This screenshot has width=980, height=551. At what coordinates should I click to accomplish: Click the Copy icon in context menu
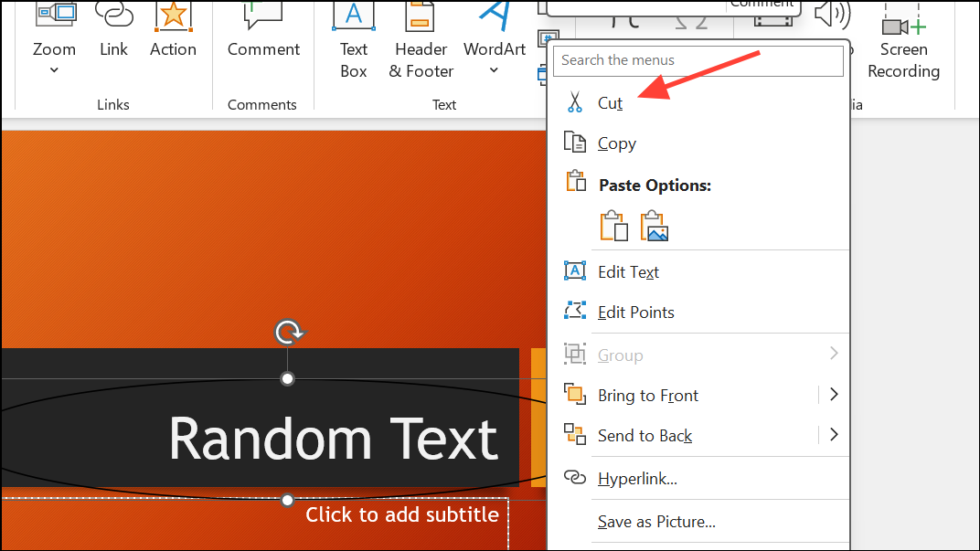(x=575, y=143)
